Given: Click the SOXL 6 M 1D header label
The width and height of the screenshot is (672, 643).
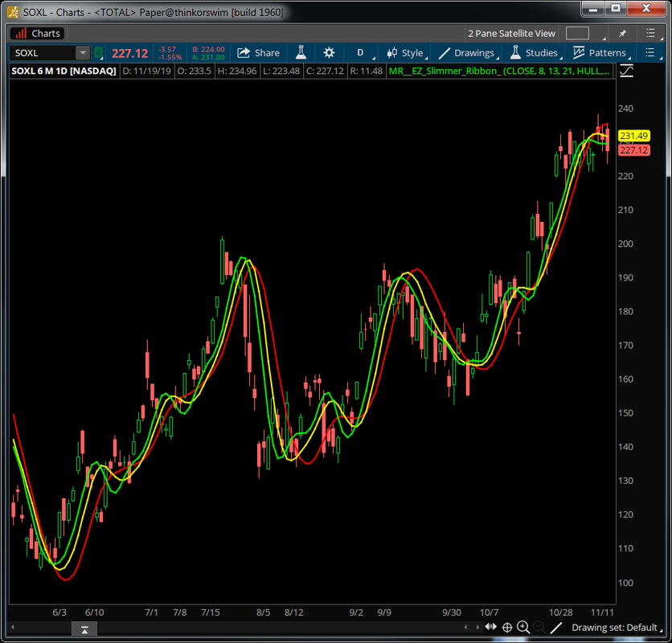Looking at the screenshot, I should pos(64,71).
